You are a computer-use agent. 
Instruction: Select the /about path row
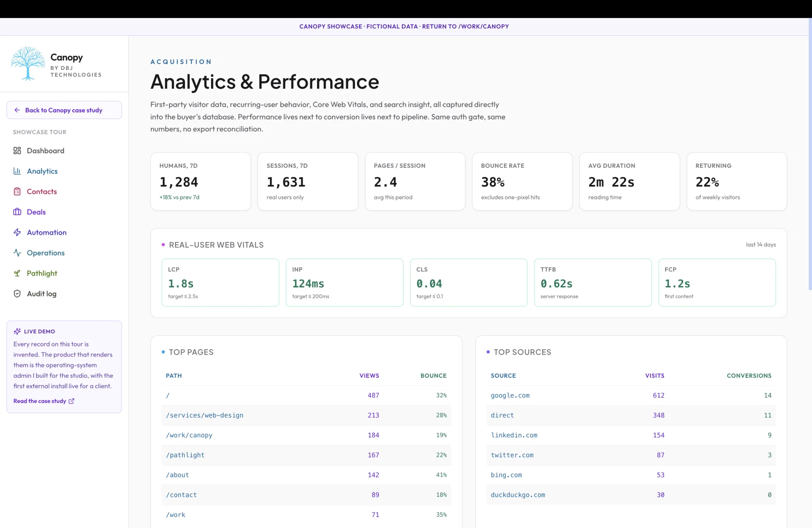[306, 475]
